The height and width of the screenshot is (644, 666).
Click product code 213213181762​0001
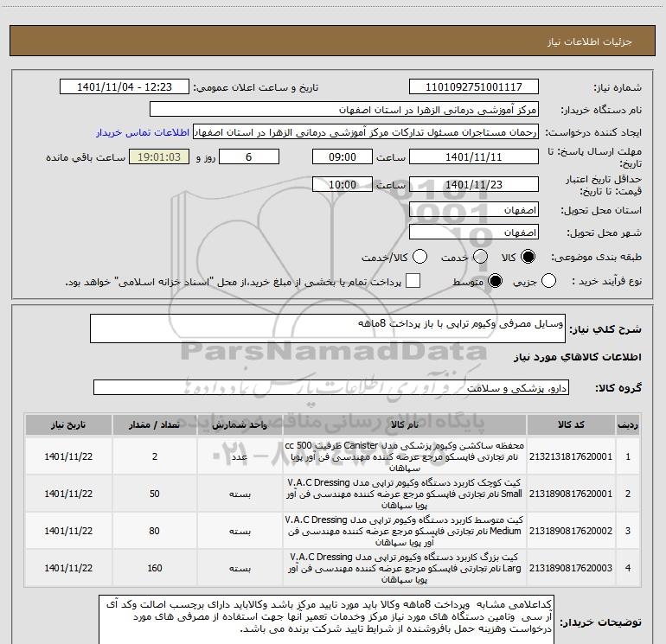pyautogui.click(x=571, y=456)
